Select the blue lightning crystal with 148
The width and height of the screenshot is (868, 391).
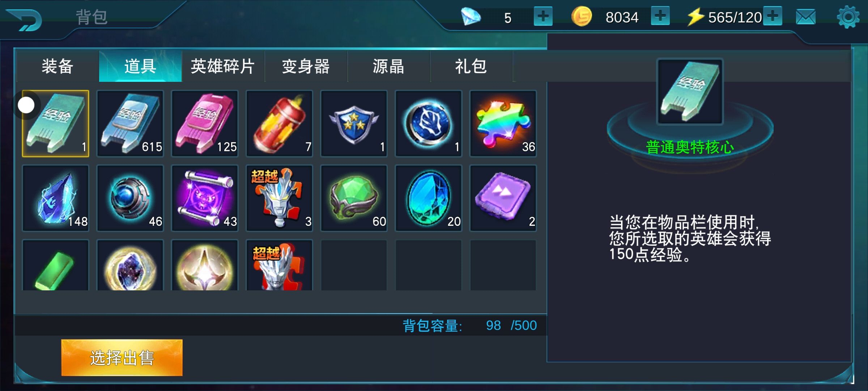coord(55,198)
